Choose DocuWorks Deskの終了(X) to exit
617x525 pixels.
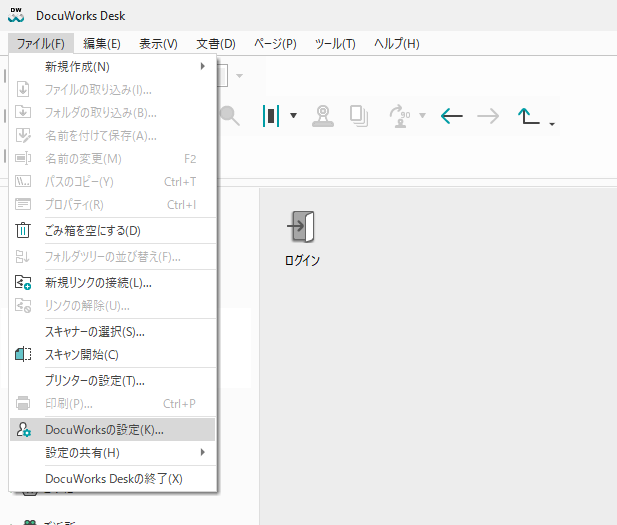pyautogui.click(x=113, y=479)
